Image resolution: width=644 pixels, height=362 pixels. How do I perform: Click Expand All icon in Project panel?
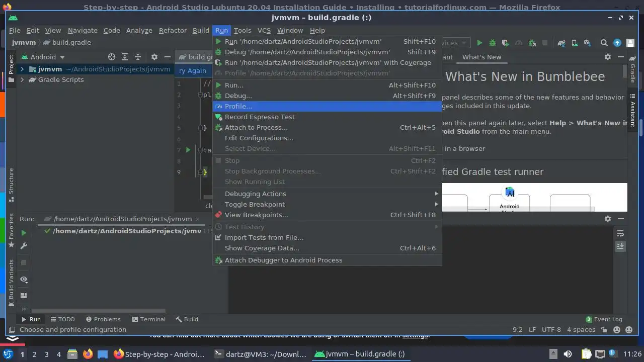125,57
